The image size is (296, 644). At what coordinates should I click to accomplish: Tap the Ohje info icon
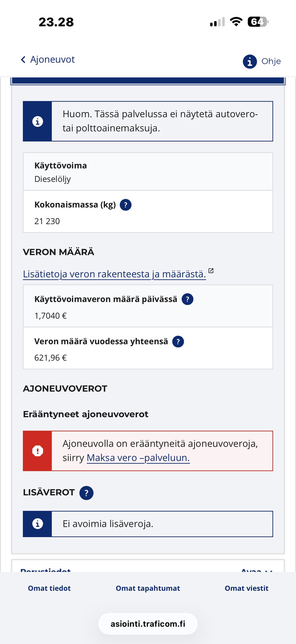[x=250, y=61]
